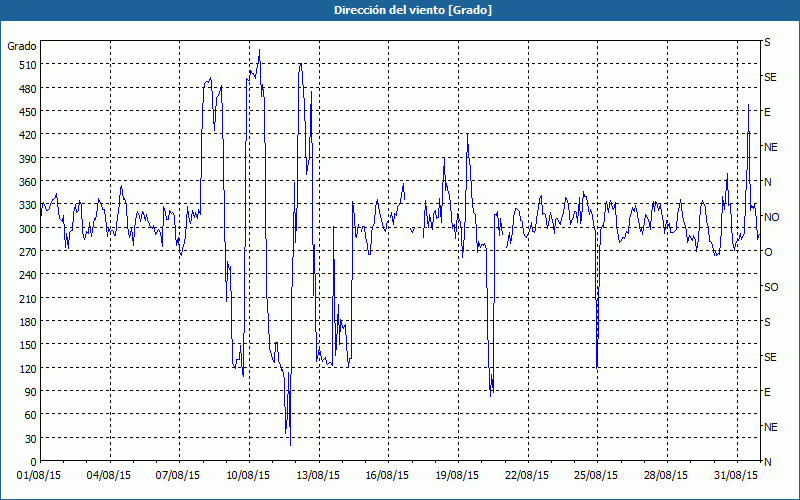Click the 07/08/15 date label
This screenshot has width=800, height=500.
(x=178, y=476)
